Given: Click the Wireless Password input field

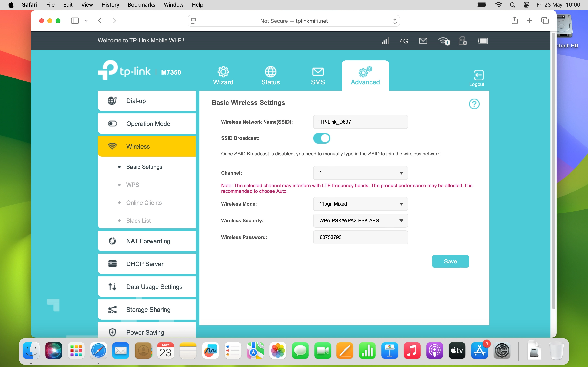Looking at the screenshot, I should pos(360,237).
